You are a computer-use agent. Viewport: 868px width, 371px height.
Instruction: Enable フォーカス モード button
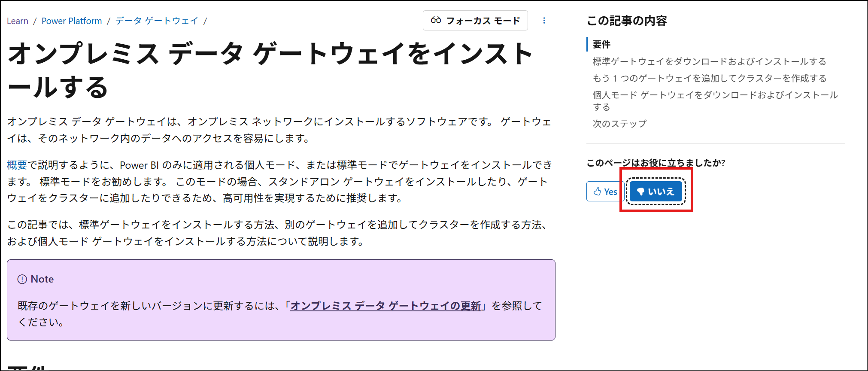point(475,21)
